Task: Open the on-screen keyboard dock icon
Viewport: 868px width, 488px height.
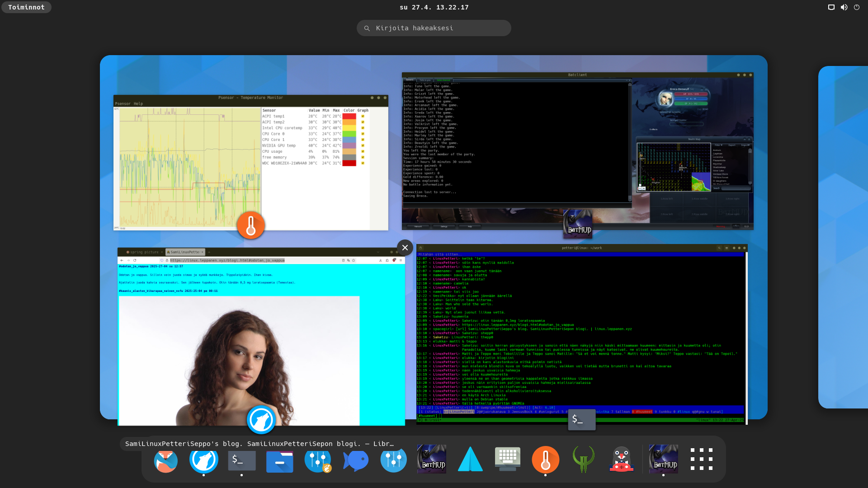Action: pos(507,460)
